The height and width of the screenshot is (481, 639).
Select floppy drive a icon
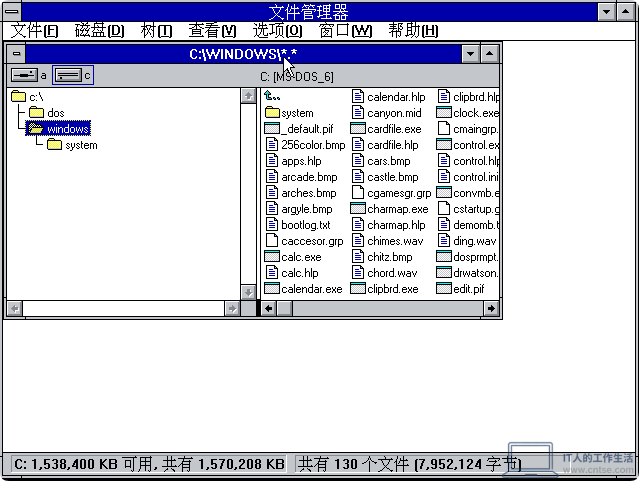coord(24,75)
